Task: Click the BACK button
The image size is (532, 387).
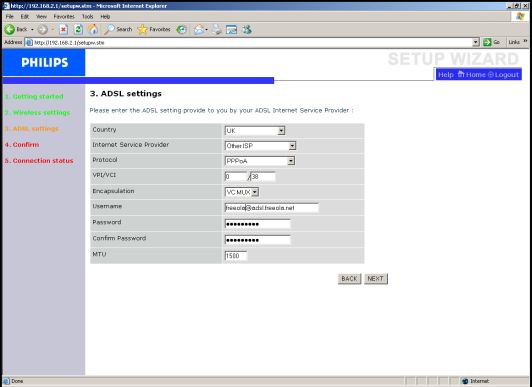Action: [349, 279]
